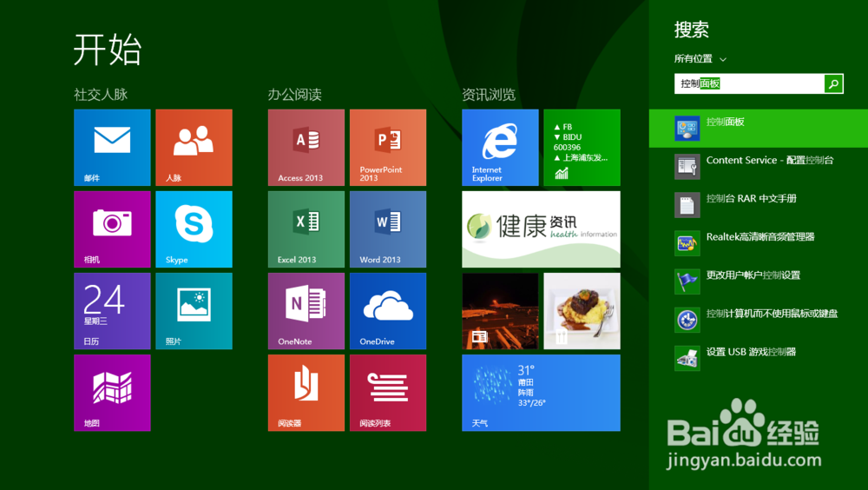Launch Excel 2013 tile
Viewport: 868px width, 490px height.
point(306,229)
